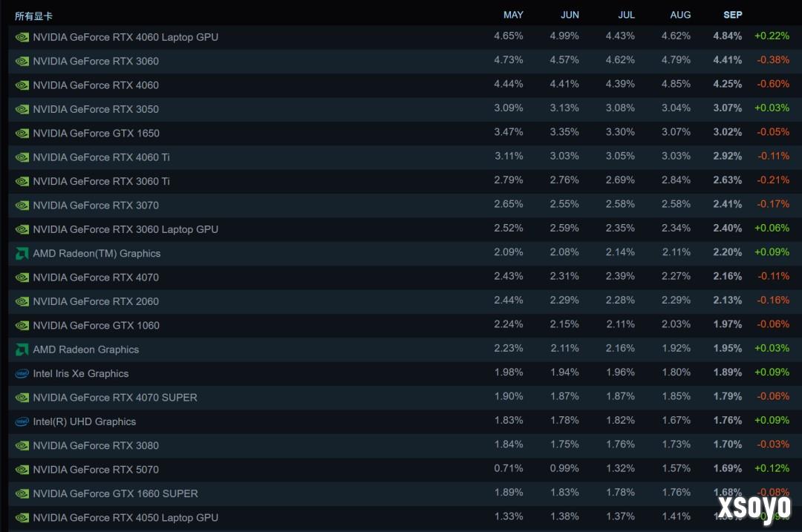802x532 pixels.
Task: Click the Intel logo beside Intel(R) UHD Graphics
Action: click(x=22, y=421)
